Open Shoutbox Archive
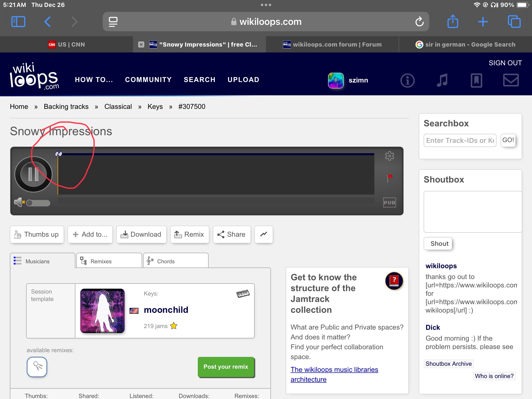 tap(449, 364)
